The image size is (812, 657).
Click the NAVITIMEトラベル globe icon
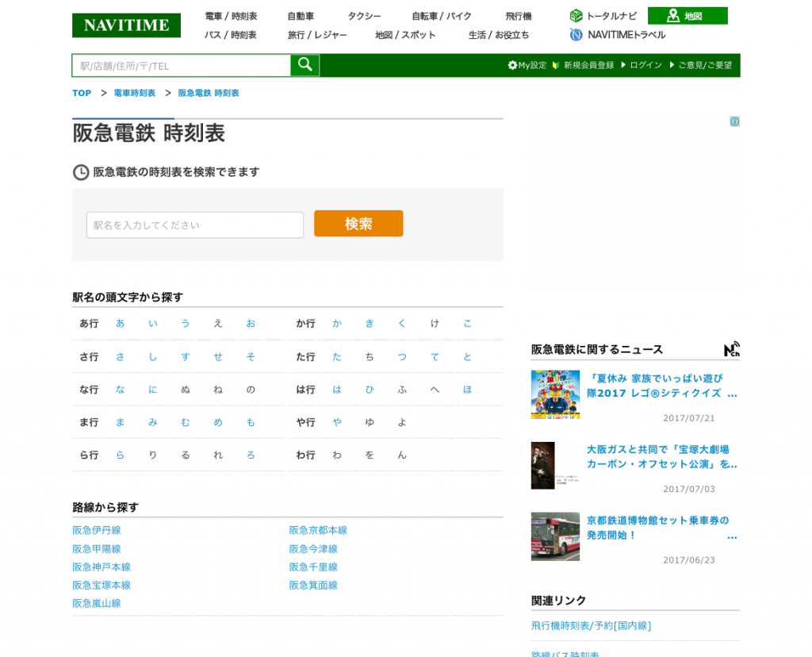click(576, 35)
